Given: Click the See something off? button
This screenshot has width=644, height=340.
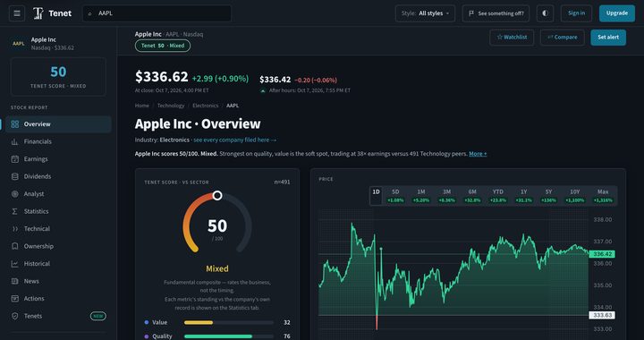Looking at the screenshot, I should tap(496, 13).
